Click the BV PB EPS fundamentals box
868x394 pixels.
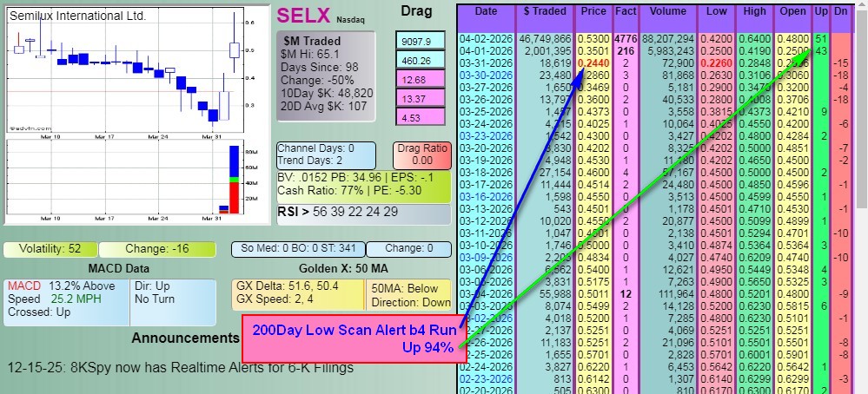coord(364,185)
